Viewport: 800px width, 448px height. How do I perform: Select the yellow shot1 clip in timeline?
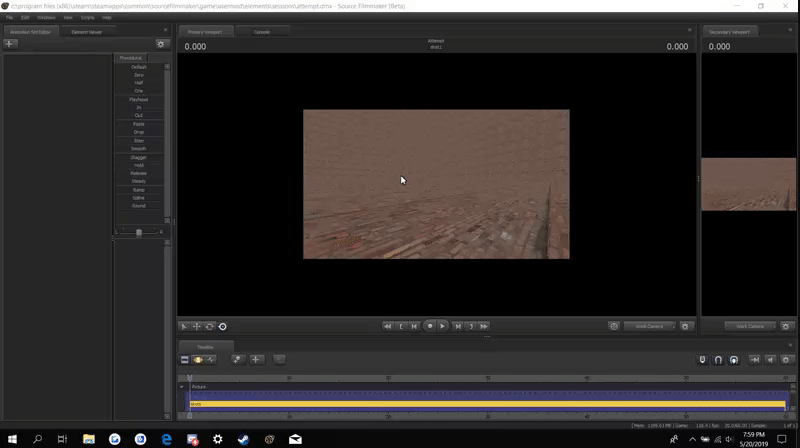click(488, 404)
